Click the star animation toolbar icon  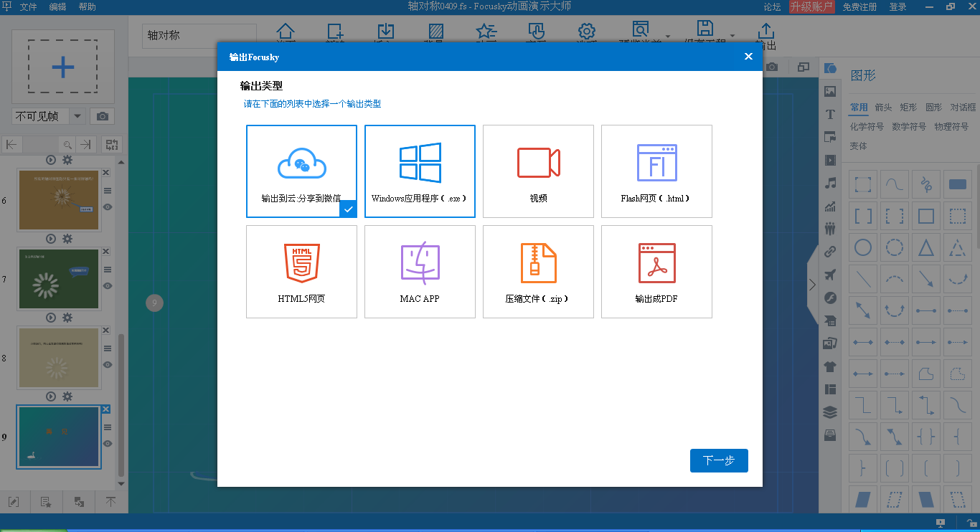point(486,32)
